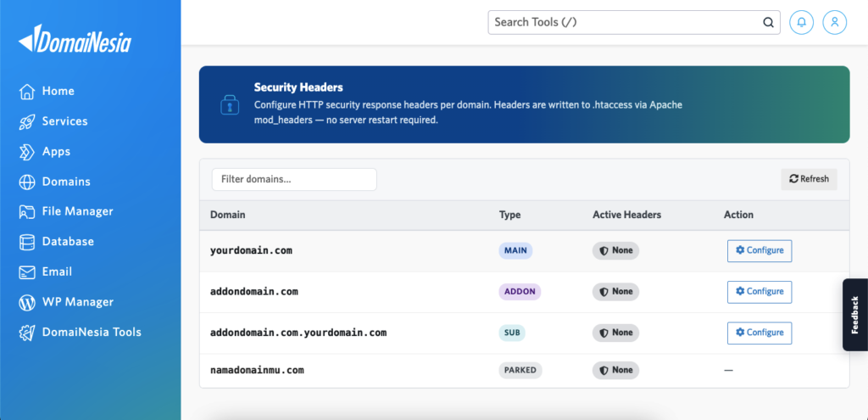Go to Home in sidebar
Image resolution: width=868 pixels, height=420 pixels.
pos(58,91)
